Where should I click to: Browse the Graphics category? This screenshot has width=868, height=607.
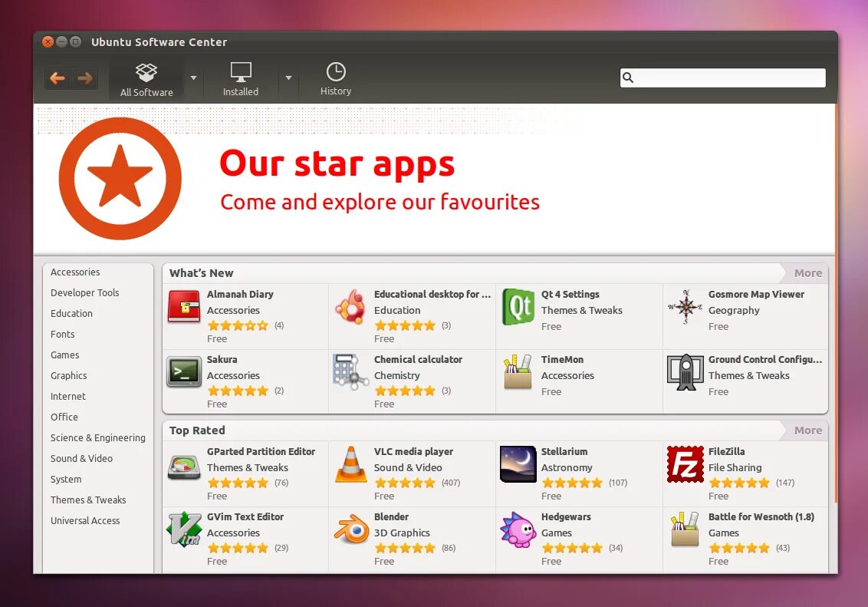69,375
